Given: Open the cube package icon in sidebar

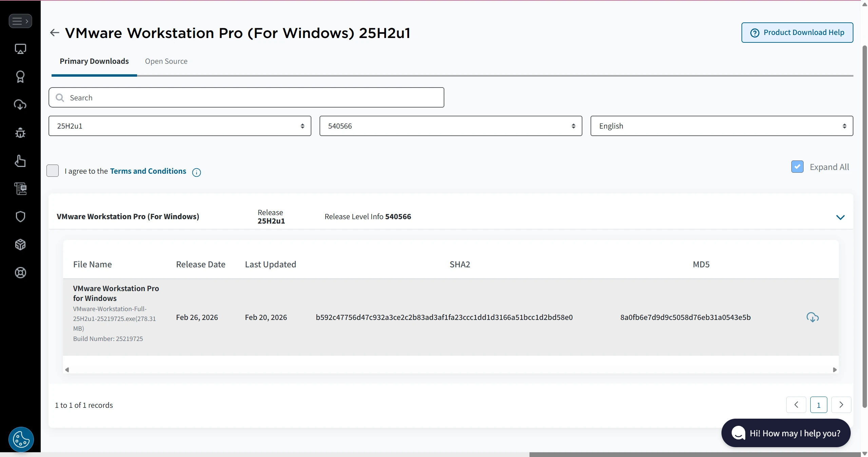Looking at the screenshot, I should click(x=20, y=245).
